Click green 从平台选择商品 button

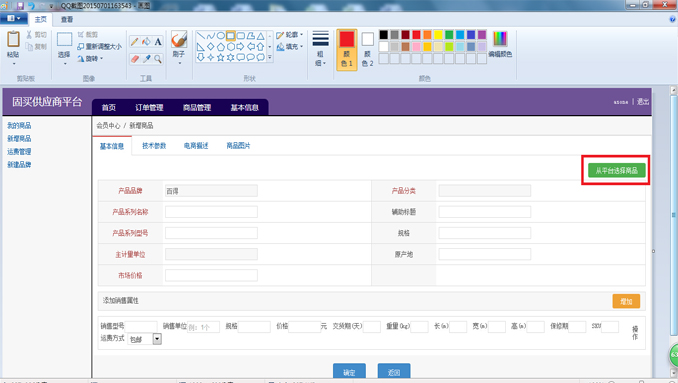tap(617, 170)
